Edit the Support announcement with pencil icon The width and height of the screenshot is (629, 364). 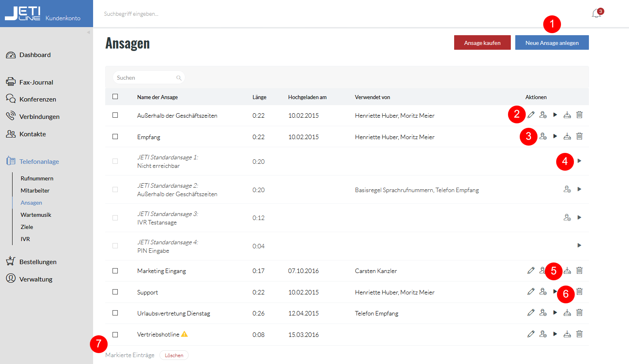point(531,292)
